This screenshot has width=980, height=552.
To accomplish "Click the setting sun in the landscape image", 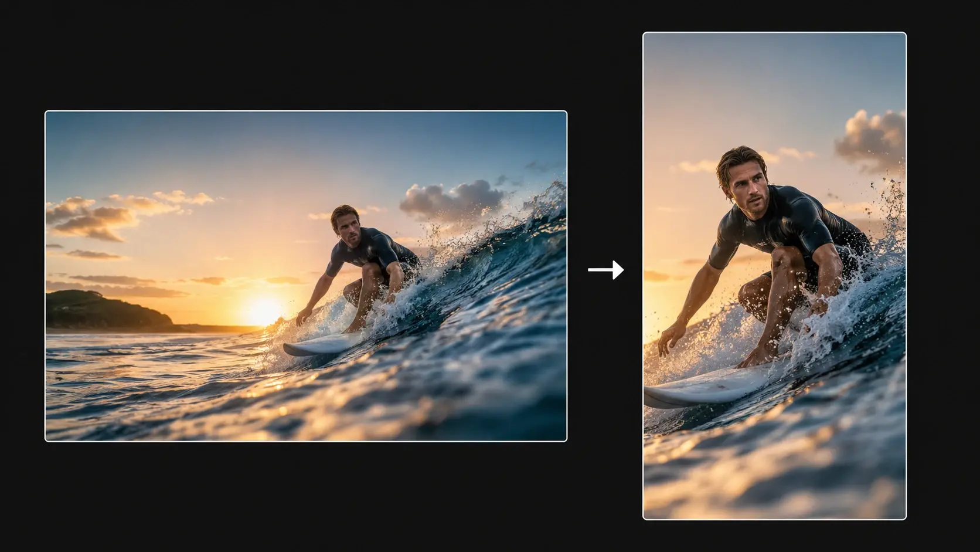I will [263, 310].
